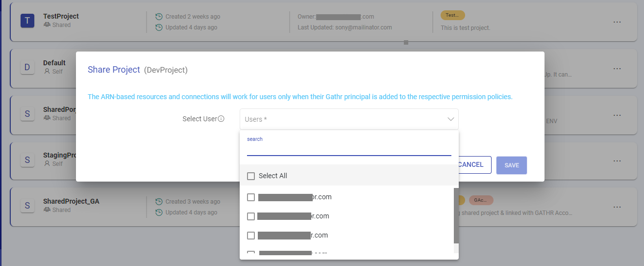
Task: Open the three-dot menu for StagingProject row
Action: pos(617,161)
